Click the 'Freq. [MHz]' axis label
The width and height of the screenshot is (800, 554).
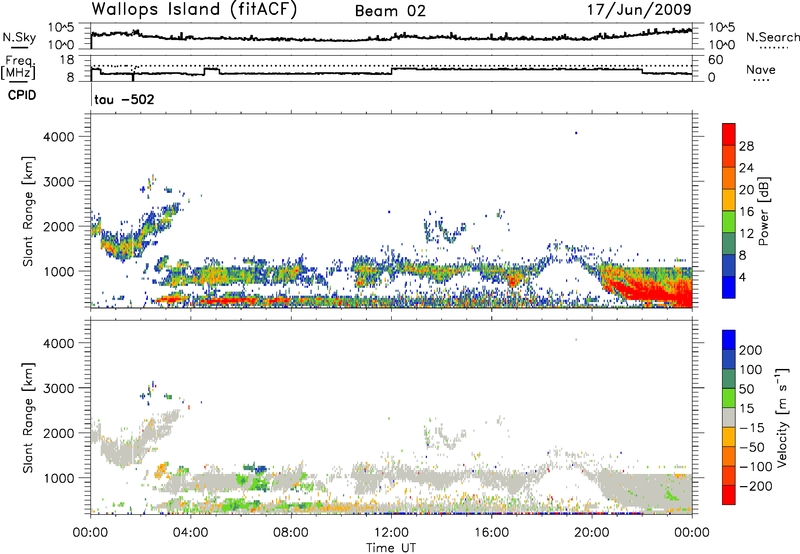click(18, 68)
